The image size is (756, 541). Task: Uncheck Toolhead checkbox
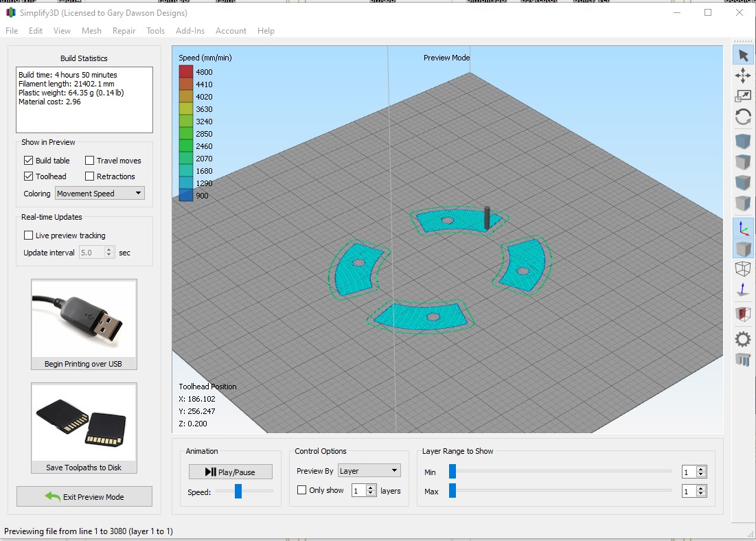[x=28, y=176]
